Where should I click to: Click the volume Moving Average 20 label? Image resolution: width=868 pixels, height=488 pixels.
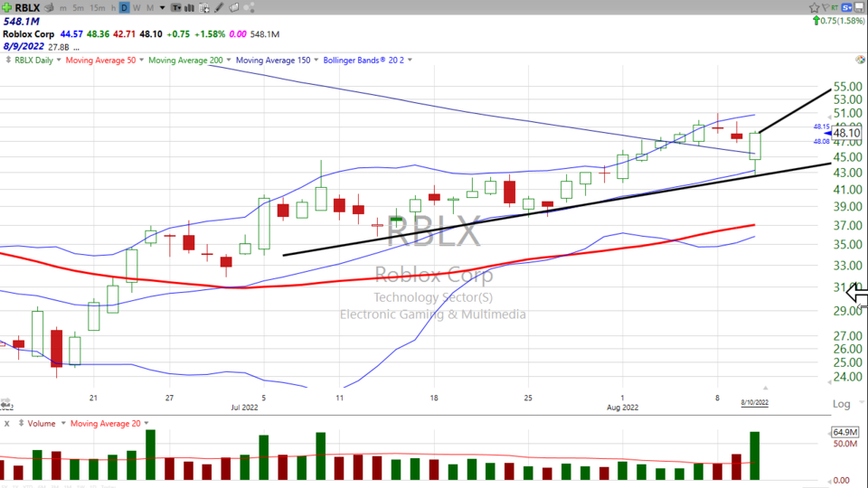(x=105, y=423)
